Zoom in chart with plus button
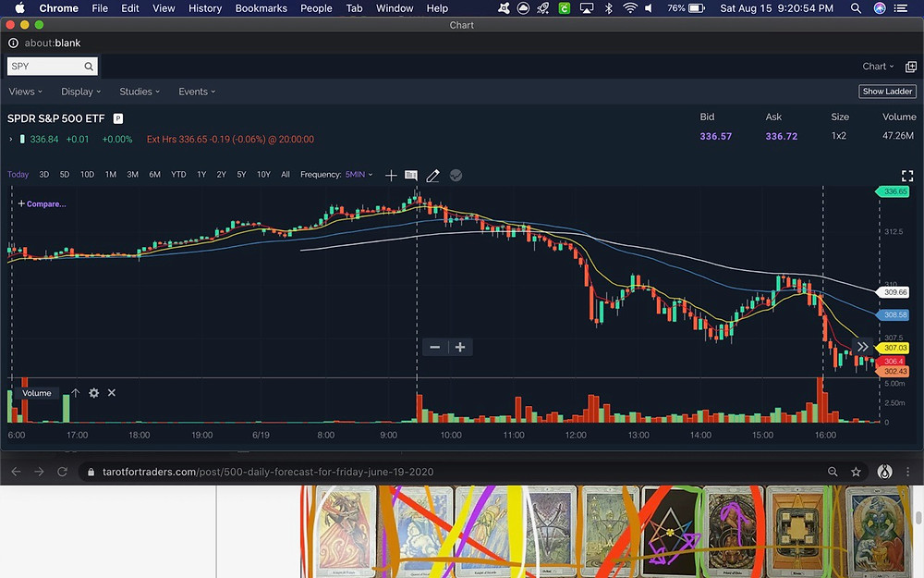The height and width of the screenshot is (578, 924). tap(460, 347)
